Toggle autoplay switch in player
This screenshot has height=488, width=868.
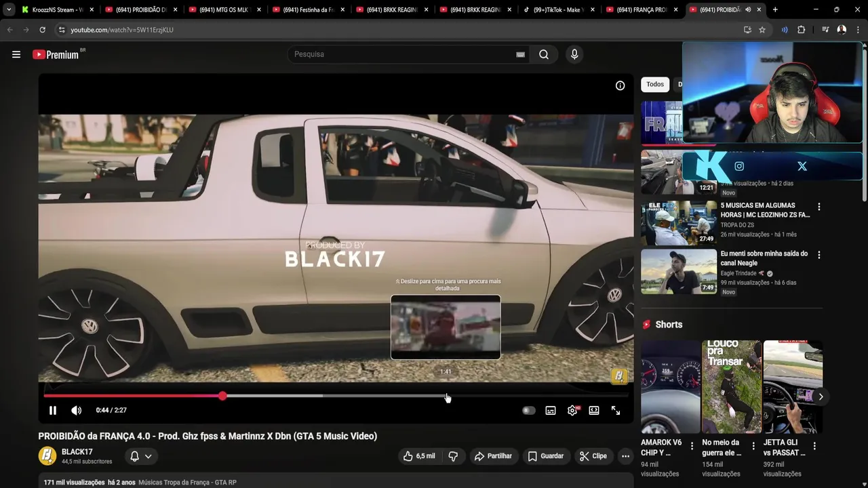coord(528,410)
